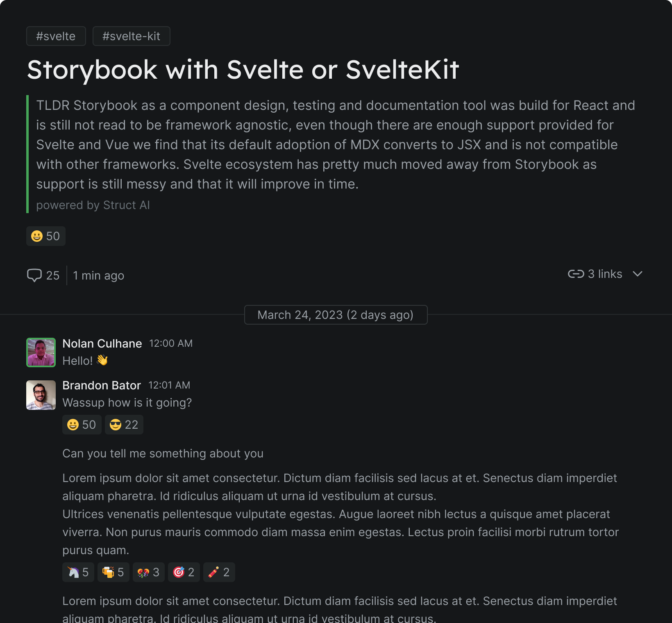
Task: Click the link icon next to 3 links
Action: [x=576, y=274]
